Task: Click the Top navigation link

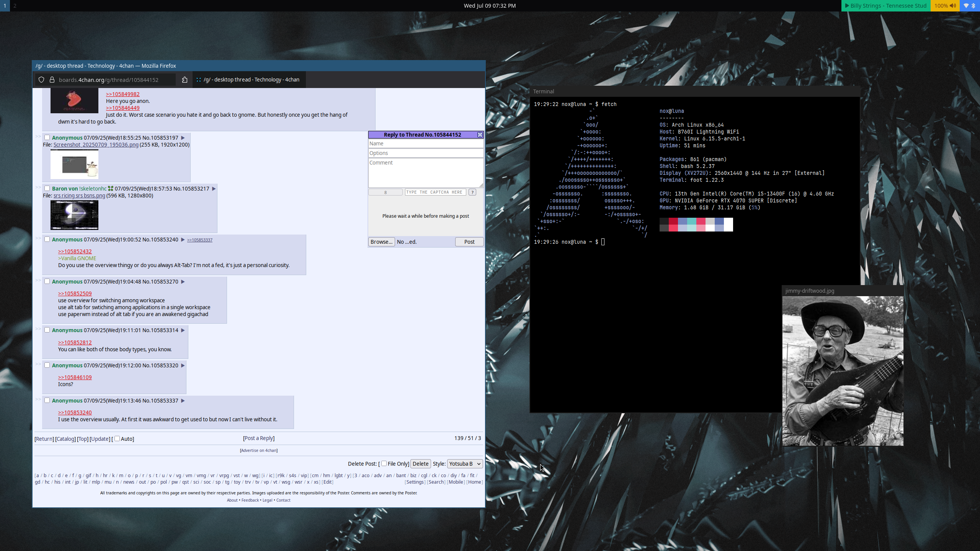Action: 83,439
